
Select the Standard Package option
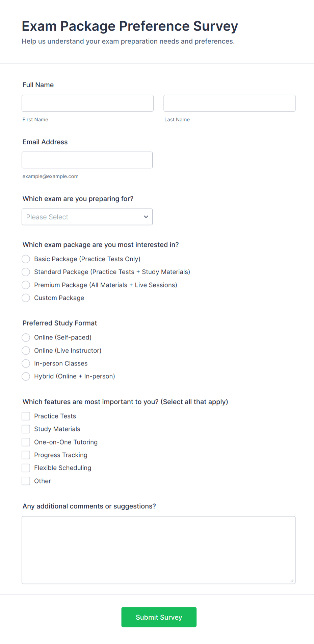click(x=26, y=272)
